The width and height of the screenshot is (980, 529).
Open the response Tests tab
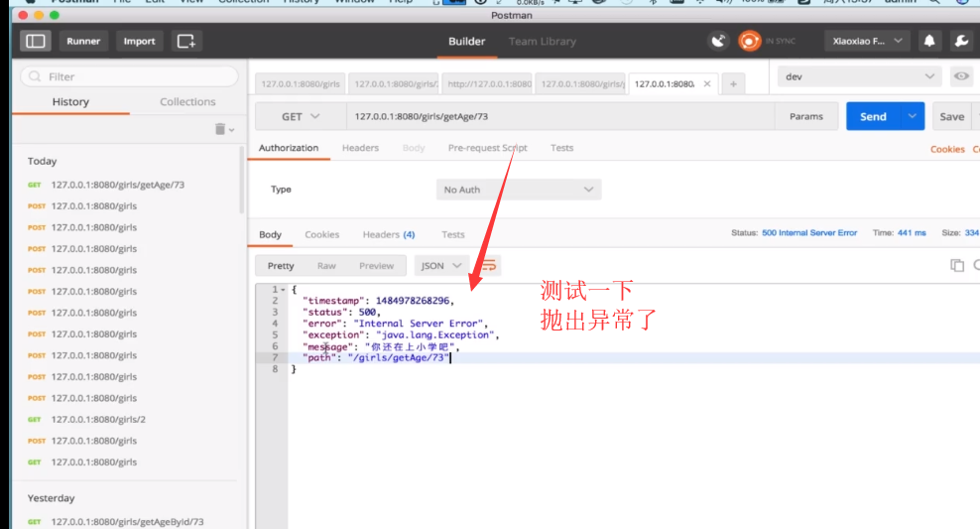click(453, 234)
